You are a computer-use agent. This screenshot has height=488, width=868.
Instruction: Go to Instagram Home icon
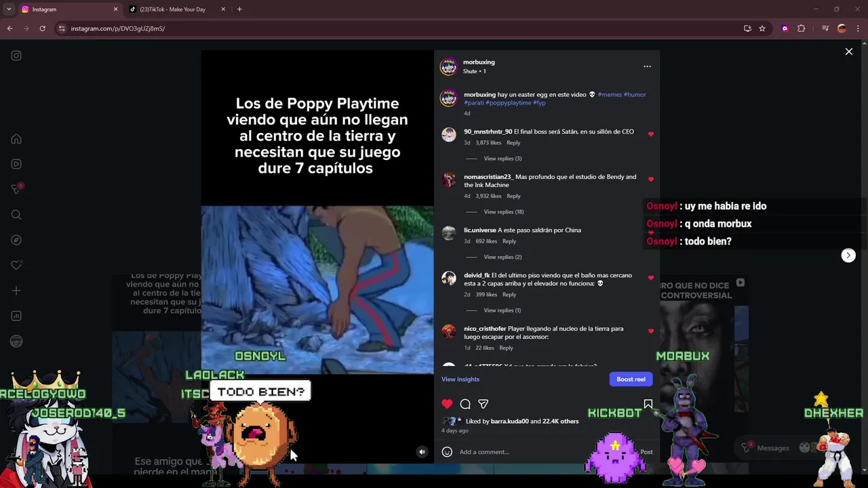pos(16,139)
